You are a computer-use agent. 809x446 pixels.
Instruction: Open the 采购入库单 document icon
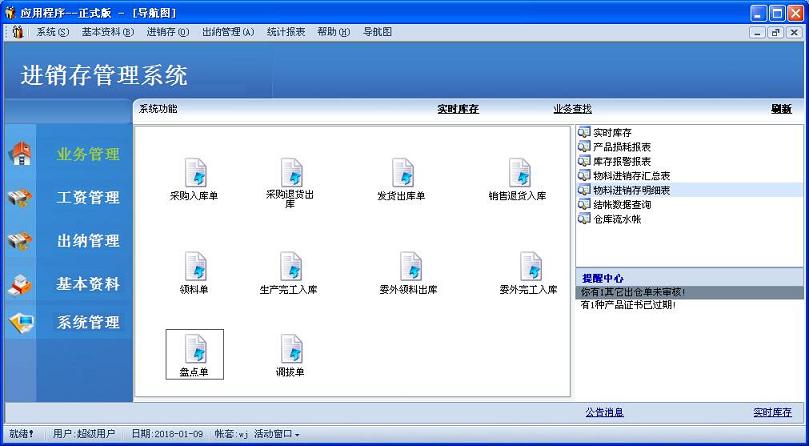click(x=195, y=172)
